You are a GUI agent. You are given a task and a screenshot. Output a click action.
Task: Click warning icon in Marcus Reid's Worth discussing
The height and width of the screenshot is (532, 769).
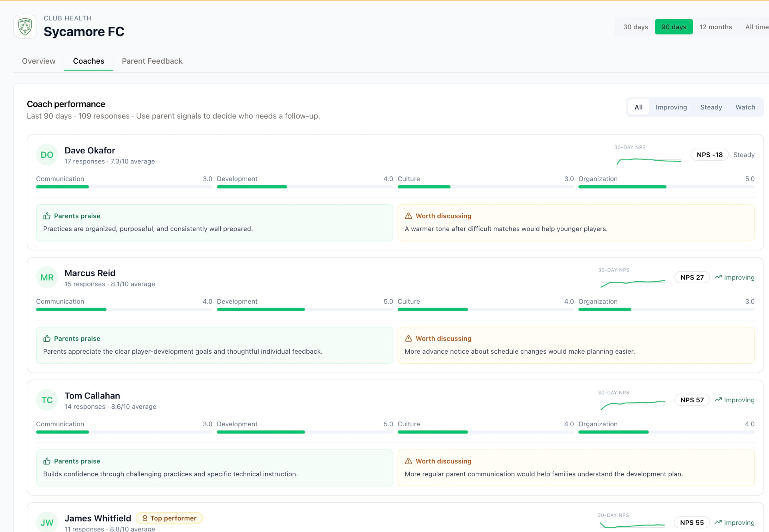point(409,339)
